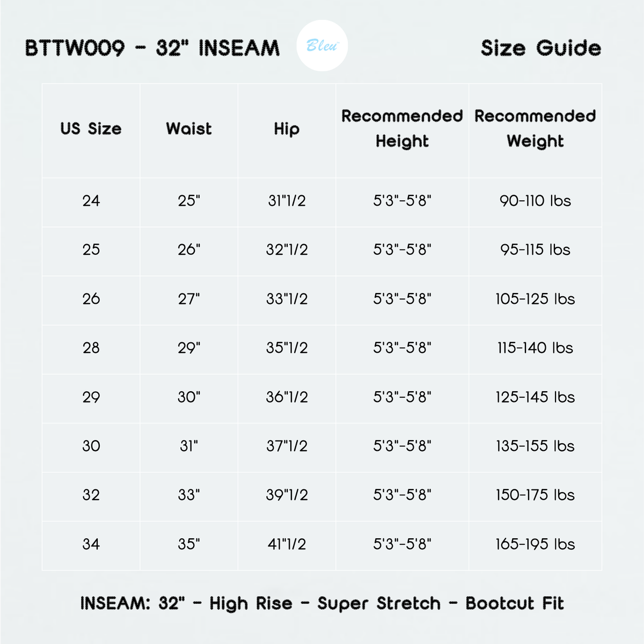The height and width of the screenshot is (644, 644).
Task: Select the Waist column header
Action: point(189,129)
